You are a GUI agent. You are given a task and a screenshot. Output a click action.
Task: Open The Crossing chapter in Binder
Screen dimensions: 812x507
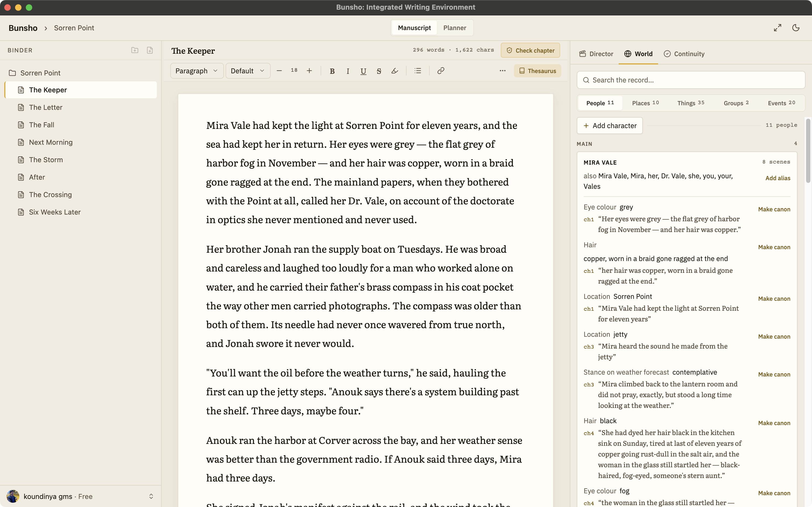(81, 194)
